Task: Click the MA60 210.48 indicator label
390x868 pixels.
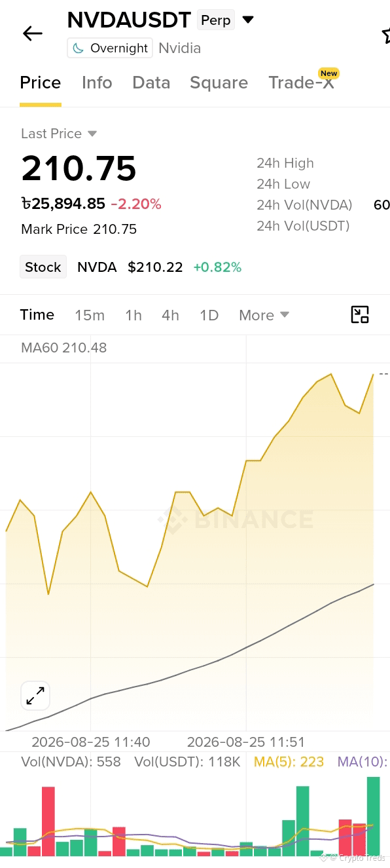Action: (x=63, y=348)
